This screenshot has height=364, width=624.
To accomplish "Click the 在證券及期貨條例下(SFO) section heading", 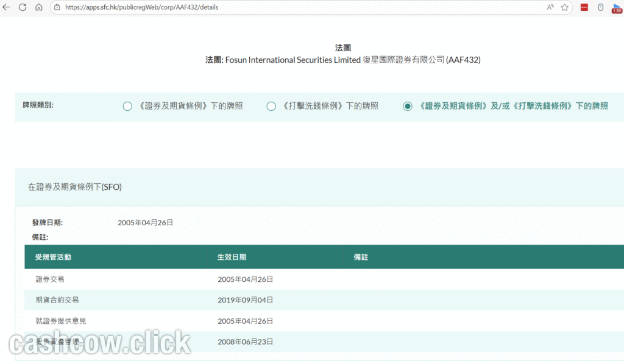I will pyautogui.click(x=75, y=187).
